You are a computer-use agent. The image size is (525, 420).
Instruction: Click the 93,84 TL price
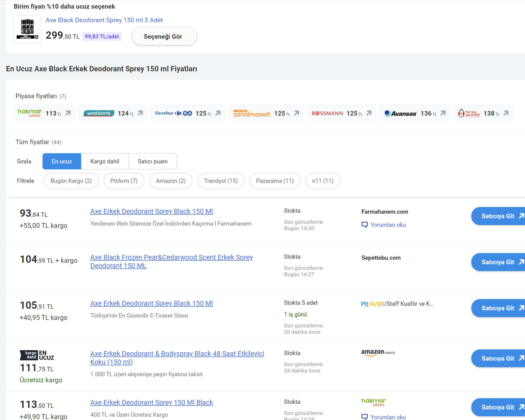pyautogui.click(x=34, y=214)
